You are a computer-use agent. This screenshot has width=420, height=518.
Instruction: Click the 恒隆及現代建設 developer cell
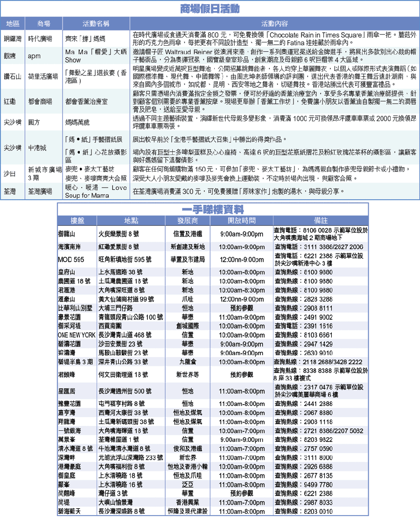188,511
